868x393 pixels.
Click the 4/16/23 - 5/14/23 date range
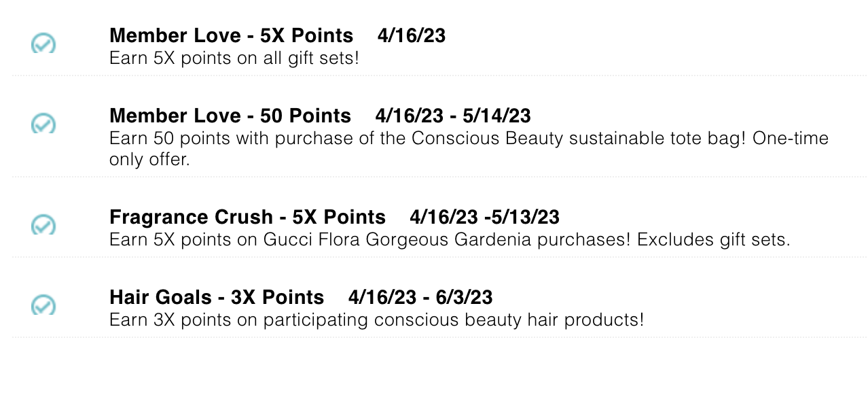click(453, 116)
